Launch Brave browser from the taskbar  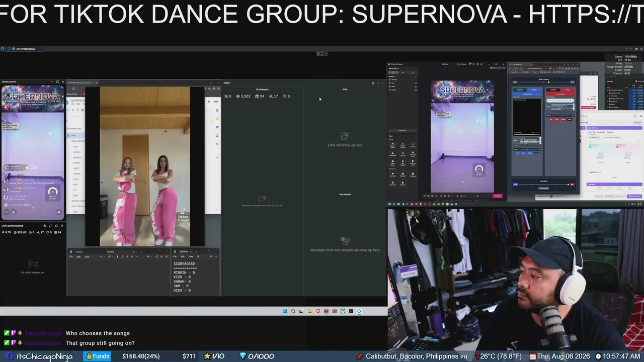coord(318,311)
